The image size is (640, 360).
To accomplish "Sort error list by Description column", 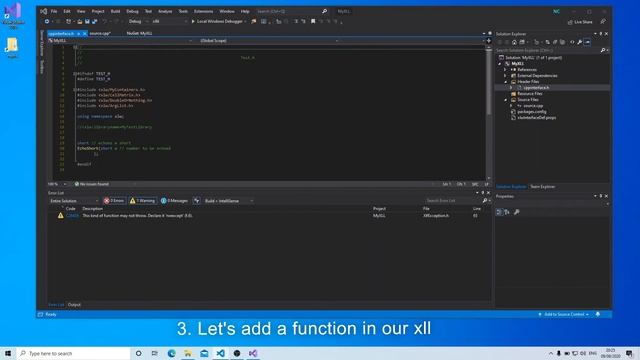I will [x=93, y=209].
